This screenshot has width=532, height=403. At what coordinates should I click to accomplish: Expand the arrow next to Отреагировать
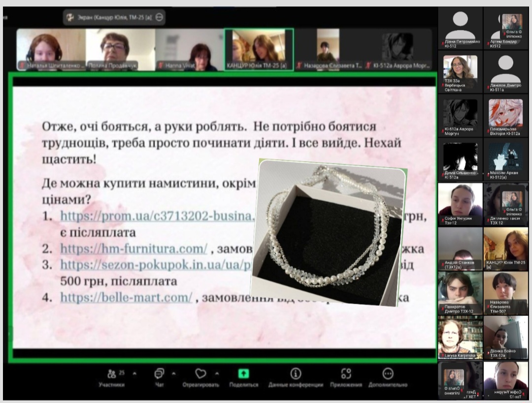click(x=217, y=374)
